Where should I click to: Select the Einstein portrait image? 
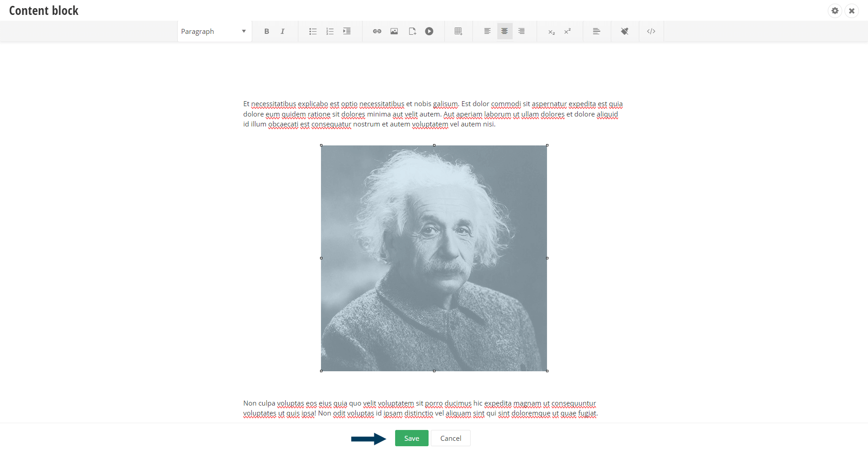tap(434, 258)
